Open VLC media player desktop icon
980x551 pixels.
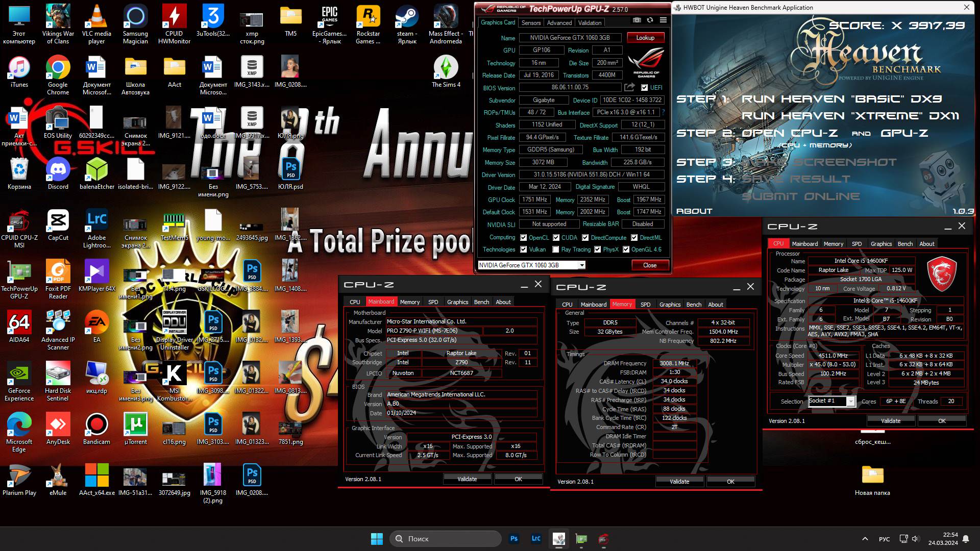click(x=96, y=24)
